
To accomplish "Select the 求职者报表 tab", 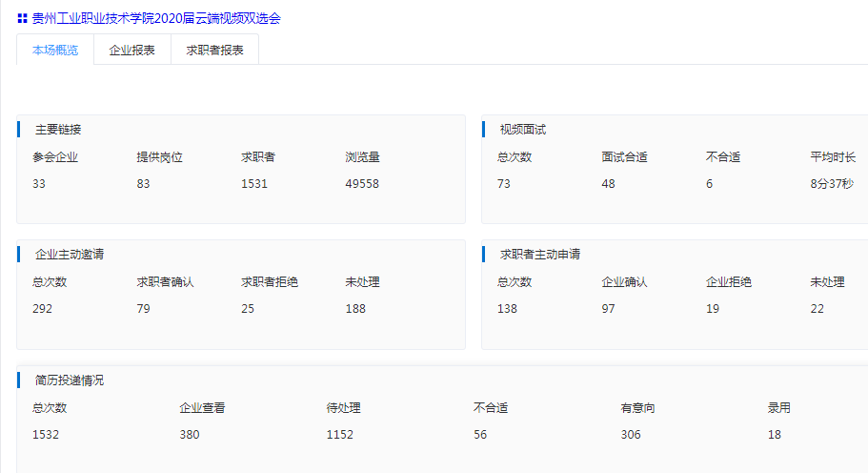I will [x=214, y=51].
